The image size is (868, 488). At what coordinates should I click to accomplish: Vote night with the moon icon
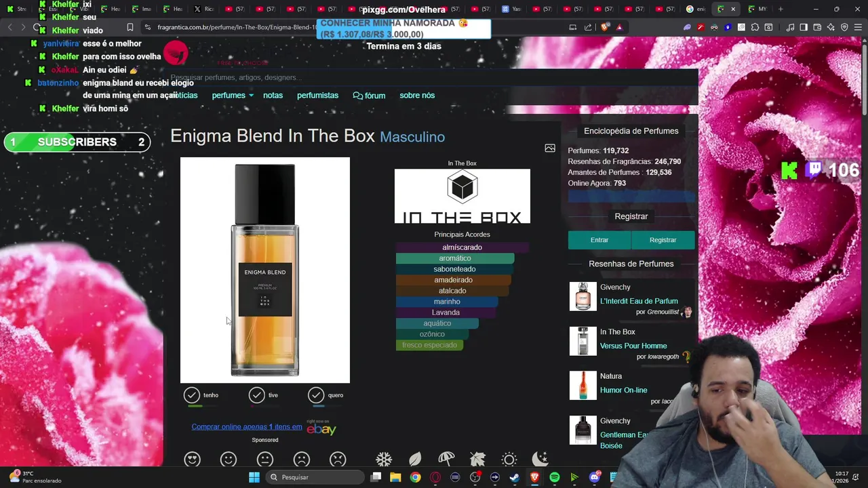click(540, 459)
